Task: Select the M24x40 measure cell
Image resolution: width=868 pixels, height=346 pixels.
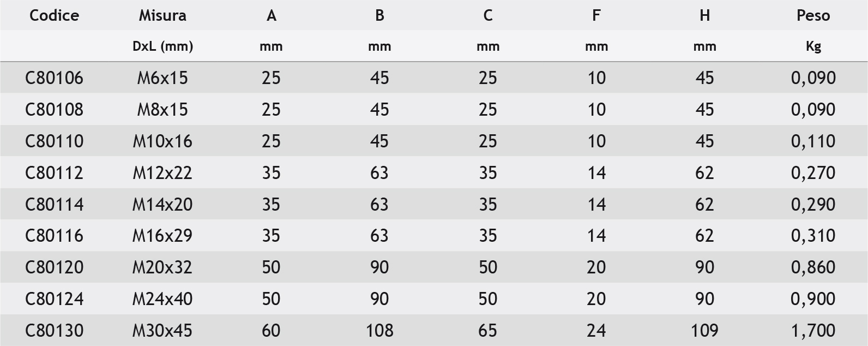Action: pos(162,299)
